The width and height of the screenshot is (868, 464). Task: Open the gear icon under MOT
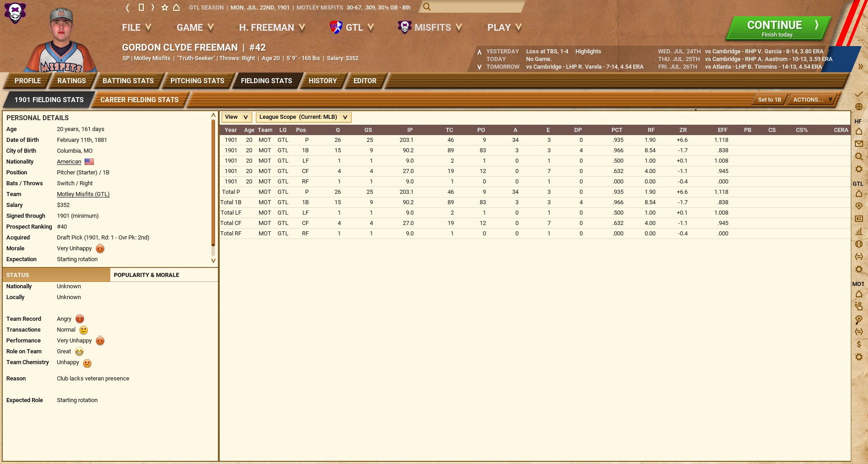coord(859,357)
